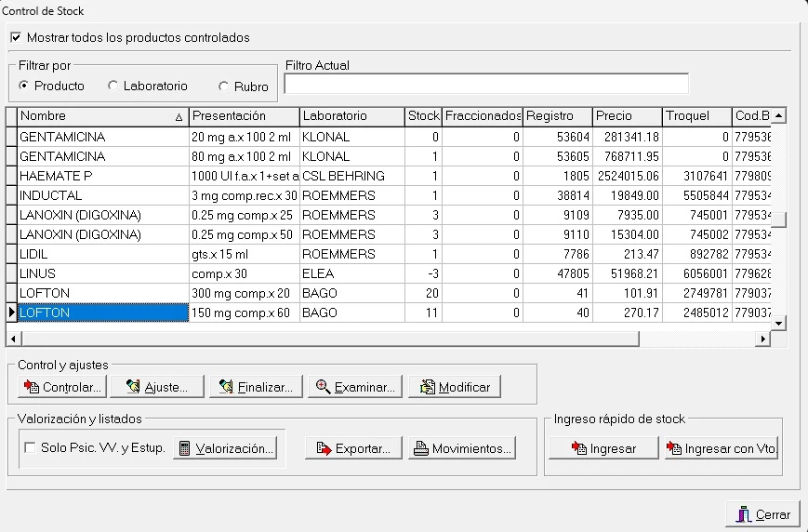The width and height of the screenshot is (808, 532).
Task: Click the Modificar button
Action: [x=455, y=387]
